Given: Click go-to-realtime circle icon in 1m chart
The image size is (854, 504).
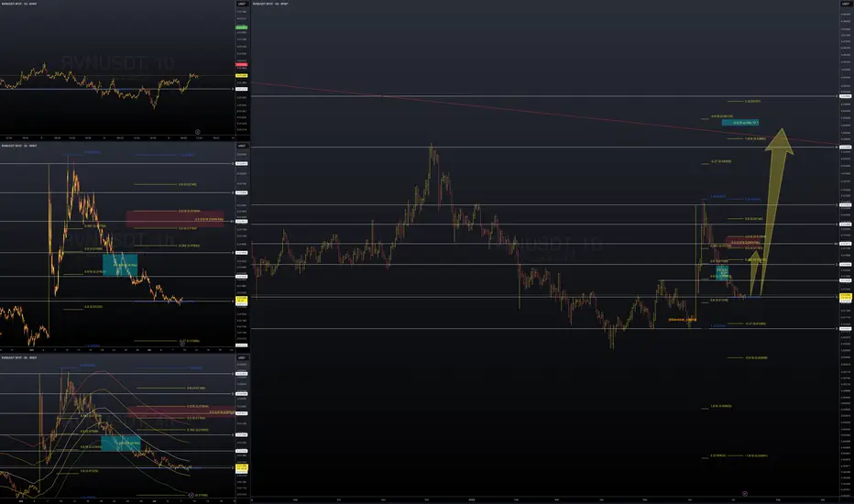Looking at the screenshot, I should tap(198, 132).
